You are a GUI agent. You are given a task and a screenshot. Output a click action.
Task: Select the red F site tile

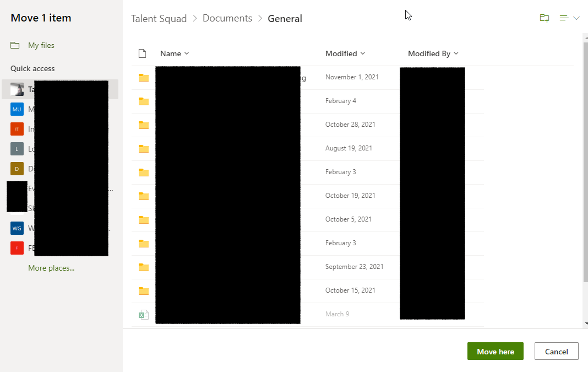click(x=17, y=248)
